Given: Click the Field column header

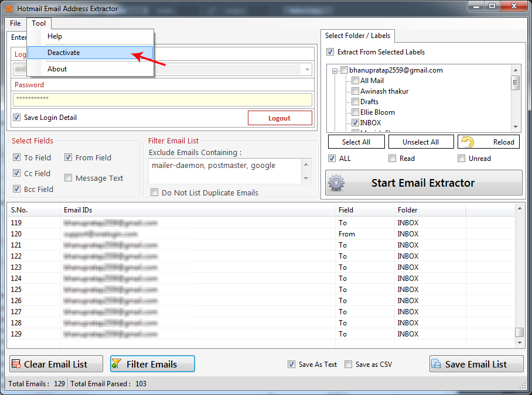Looking at the screenshot, I should coord(365,210).
